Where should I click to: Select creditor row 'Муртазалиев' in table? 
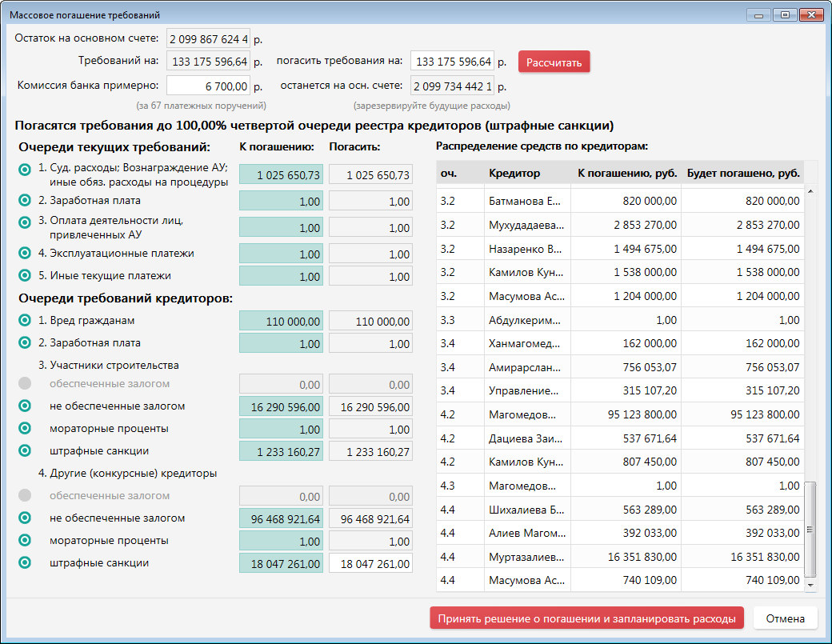526,557
